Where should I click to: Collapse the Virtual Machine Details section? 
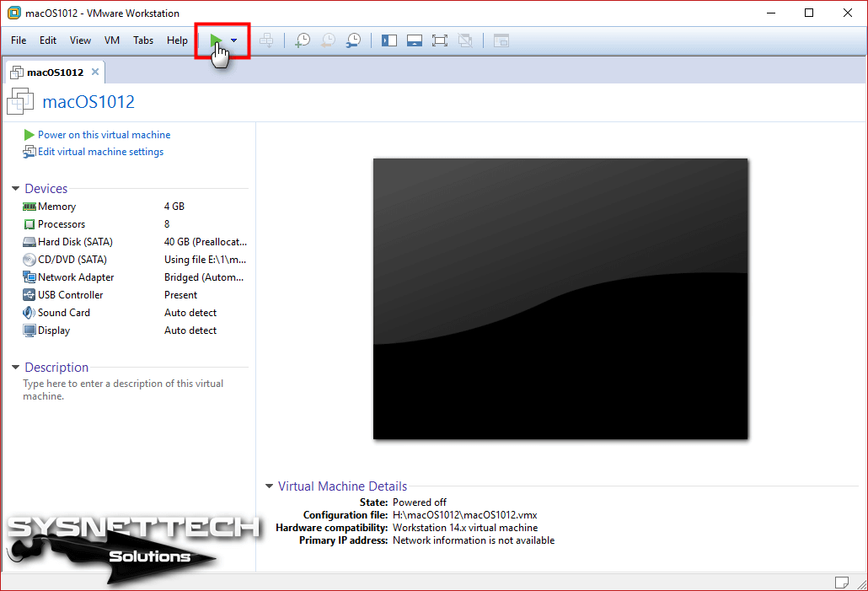point(269,486)
